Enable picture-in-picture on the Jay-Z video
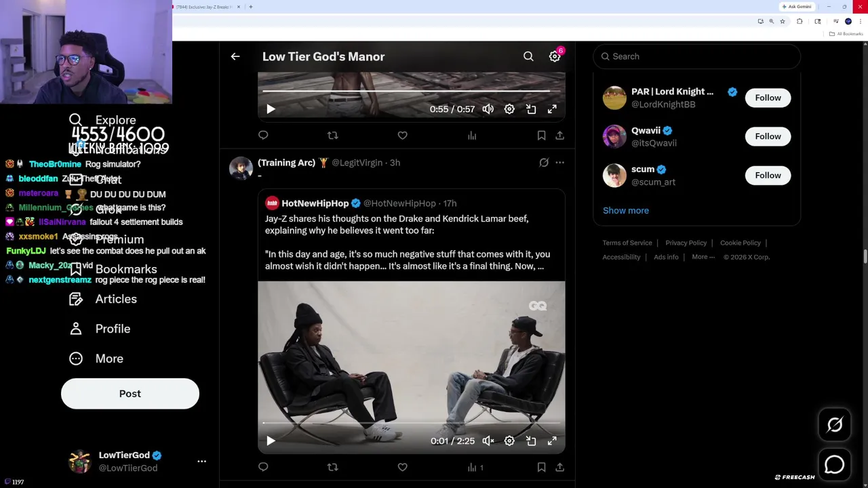This screenshot has height=488, width=868. point(531,441)
